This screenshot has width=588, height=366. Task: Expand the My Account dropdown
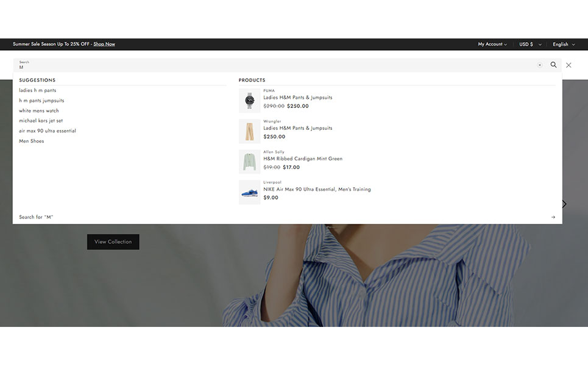[492, 45]
